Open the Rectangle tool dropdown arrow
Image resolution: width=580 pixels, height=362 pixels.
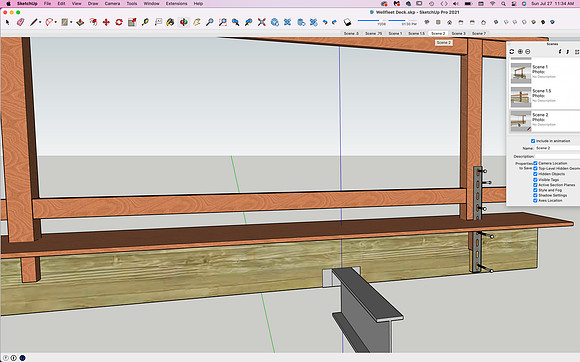click(71, 23)
